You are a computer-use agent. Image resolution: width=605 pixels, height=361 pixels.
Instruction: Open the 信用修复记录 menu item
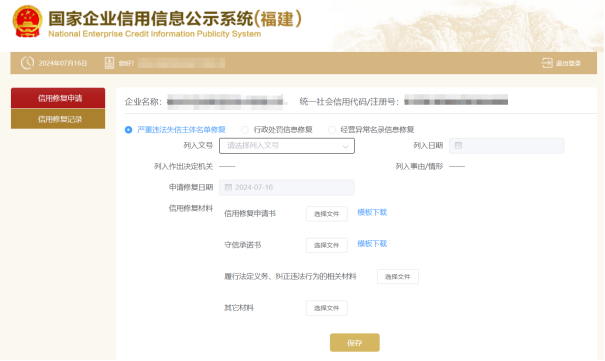[x=58, y=119]
